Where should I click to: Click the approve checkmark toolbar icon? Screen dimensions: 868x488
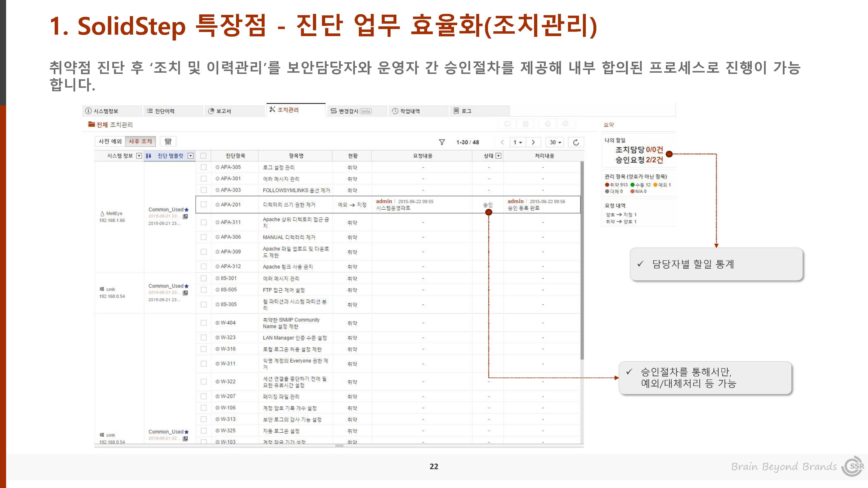pyautogui.click(x=548, y=124)
